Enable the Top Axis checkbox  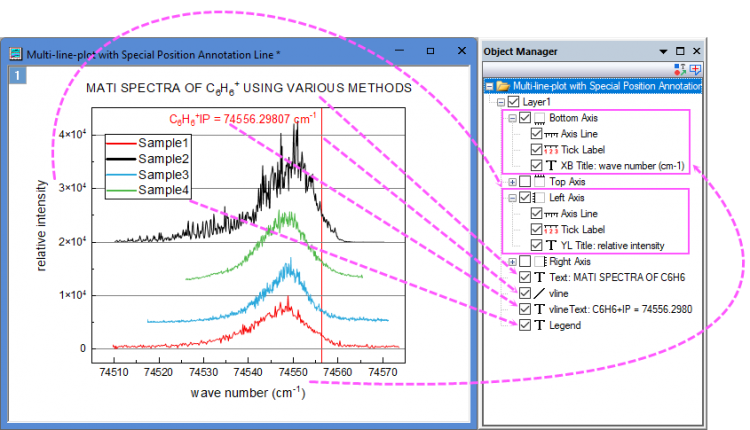click(x=526, y=181)
